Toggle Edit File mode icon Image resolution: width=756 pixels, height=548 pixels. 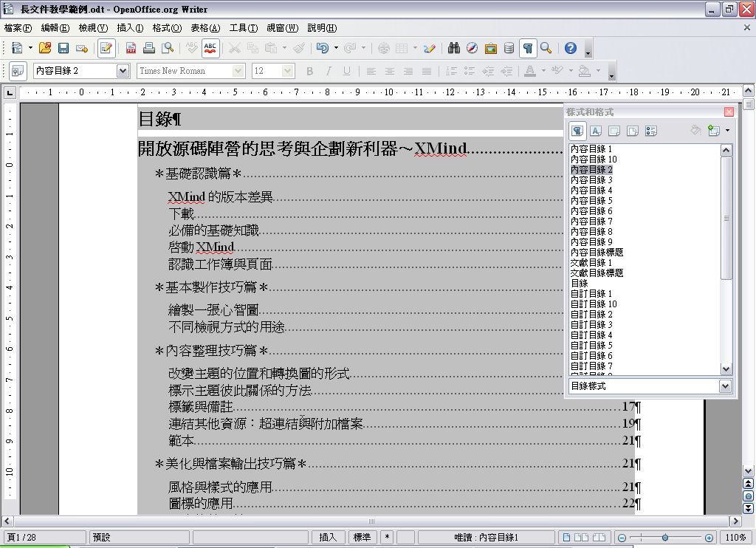(106, 48)
